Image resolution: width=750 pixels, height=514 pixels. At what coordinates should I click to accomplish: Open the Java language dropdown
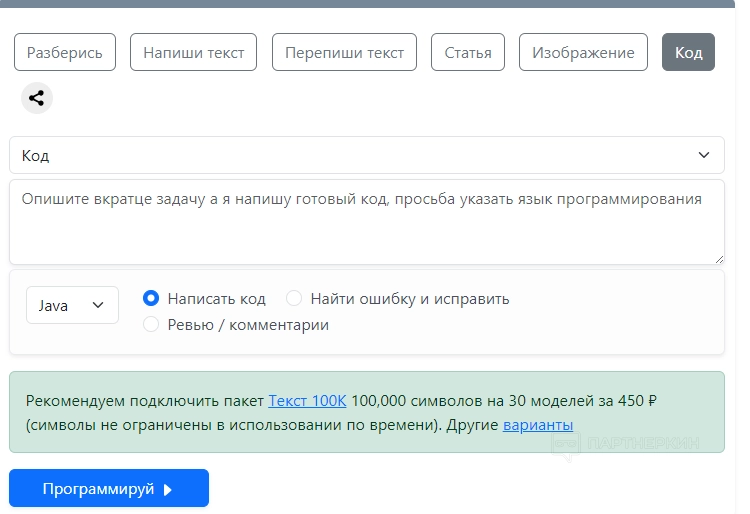click(72, 305)
